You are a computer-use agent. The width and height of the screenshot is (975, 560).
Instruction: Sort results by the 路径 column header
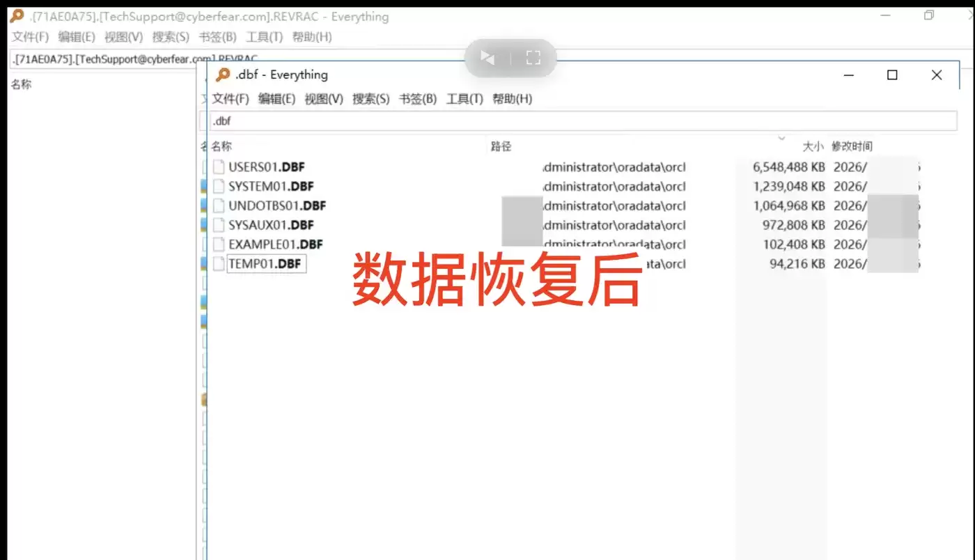click(501, 146)
